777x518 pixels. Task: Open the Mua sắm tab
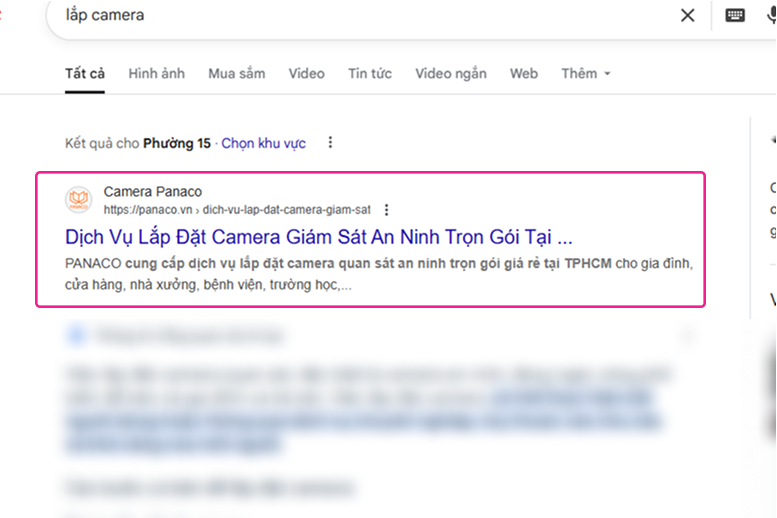[237, 74]
